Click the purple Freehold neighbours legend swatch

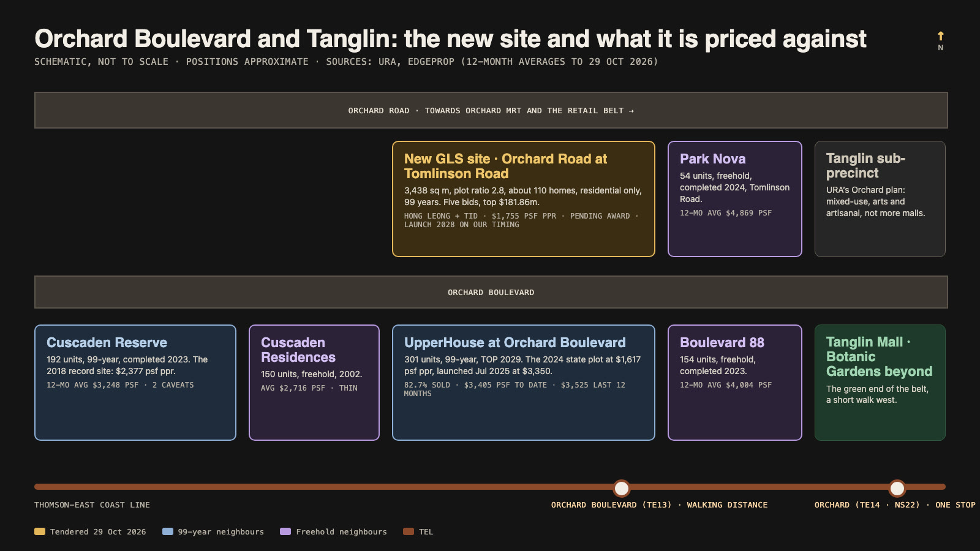click(285, 531)
